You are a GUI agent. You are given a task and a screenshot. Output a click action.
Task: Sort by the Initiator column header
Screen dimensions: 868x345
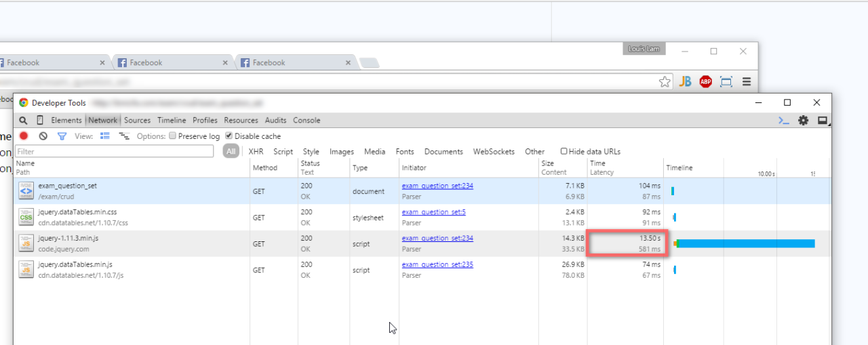pyautogui.click(x=468, y=167)
